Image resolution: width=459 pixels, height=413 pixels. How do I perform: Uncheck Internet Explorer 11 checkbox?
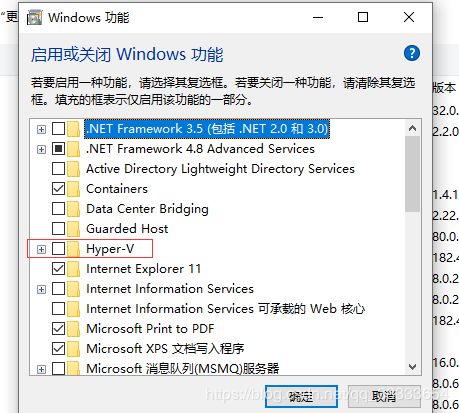(58, 269)
